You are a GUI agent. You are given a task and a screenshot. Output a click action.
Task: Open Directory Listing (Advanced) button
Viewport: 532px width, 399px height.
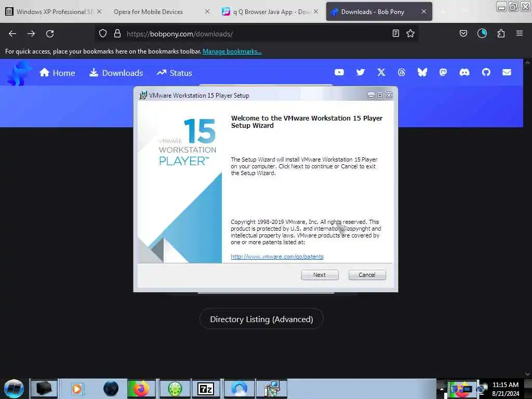[261, 319]
